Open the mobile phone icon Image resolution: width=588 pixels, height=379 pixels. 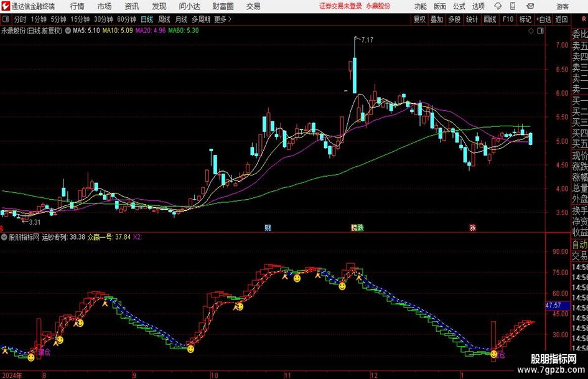pos(513,6)
